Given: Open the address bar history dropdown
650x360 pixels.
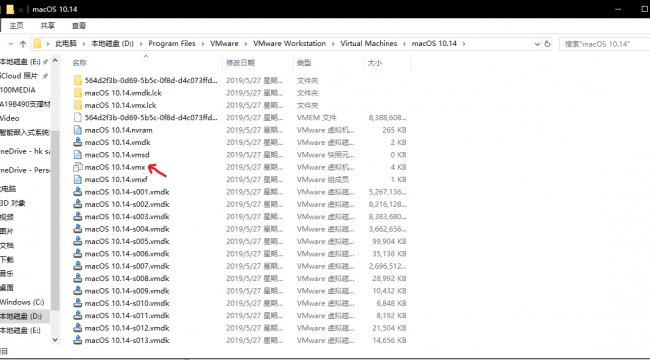Looking at the screenshot, I should pyautogui.click(x=537, y=44).
